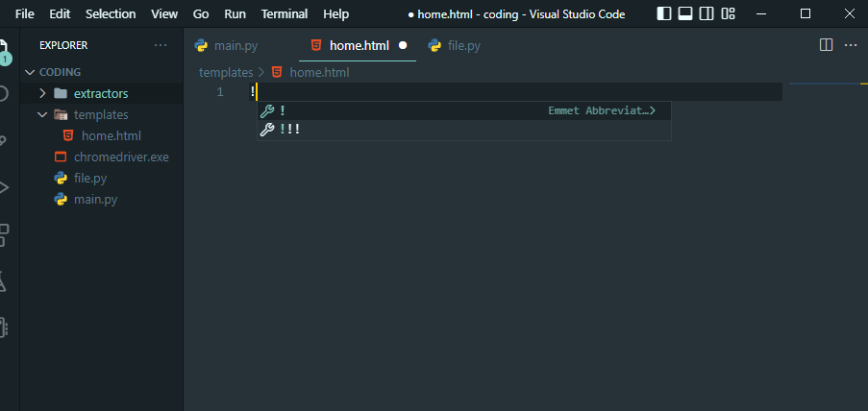Viewport: 868px width, 411px height.
Task: Maximize the Visual Studio Code window
Action: click(806, 13)
